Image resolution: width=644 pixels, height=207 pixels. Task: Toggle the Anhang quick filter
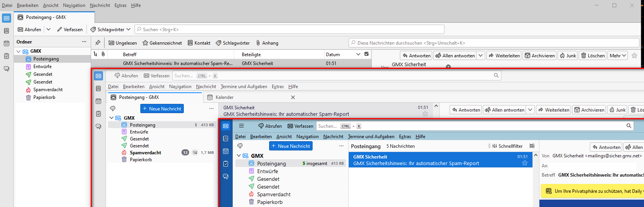tap(267, 43)
